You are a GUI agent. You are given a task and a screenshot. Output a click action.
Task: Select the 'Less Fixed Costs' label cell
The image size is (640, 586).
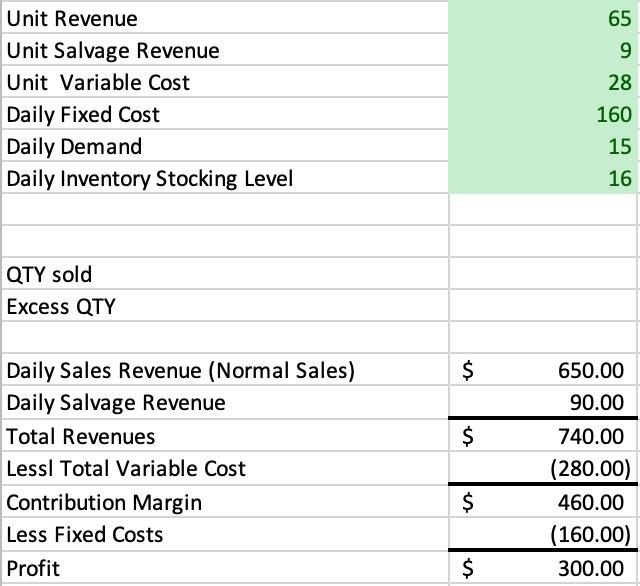[225, 534]
